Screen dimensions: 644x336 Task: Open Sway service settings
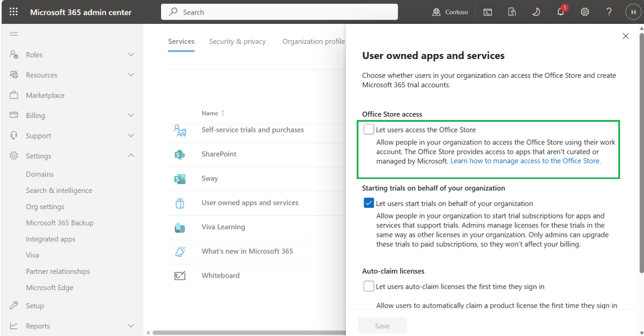click(210, 178)
